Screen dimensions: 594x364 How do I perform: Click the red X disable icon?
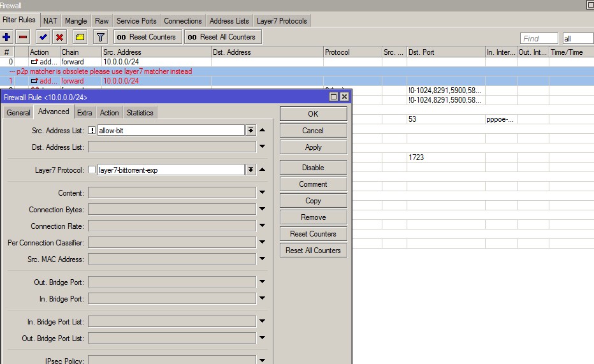coord(59,37)
